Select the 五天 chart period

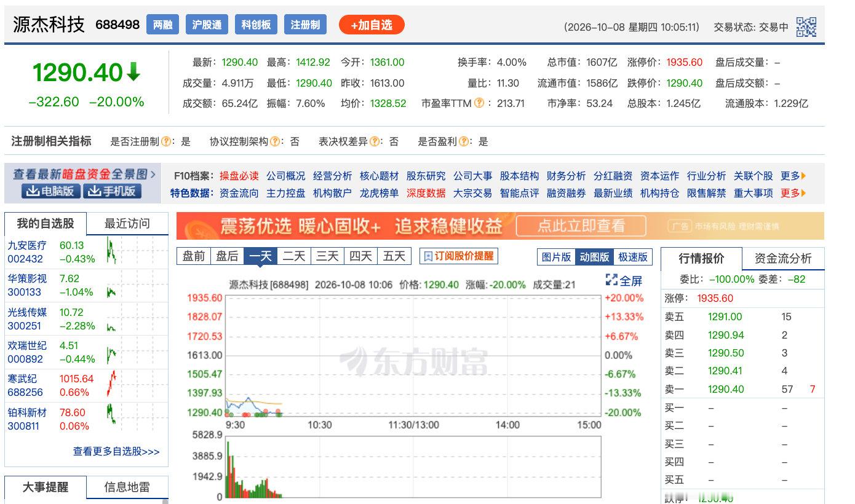[394, 256]
